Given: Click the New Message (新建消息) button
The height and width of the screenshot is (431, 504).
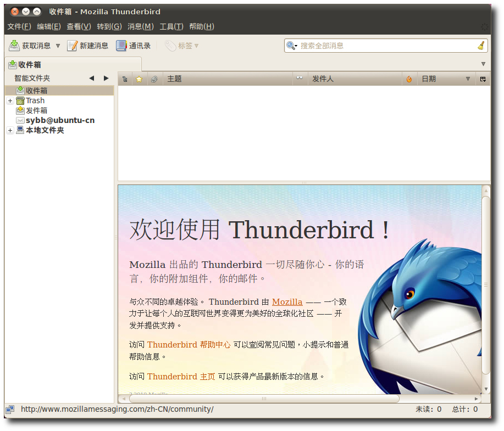Looking at the screenshot, I should coord(87,46).
